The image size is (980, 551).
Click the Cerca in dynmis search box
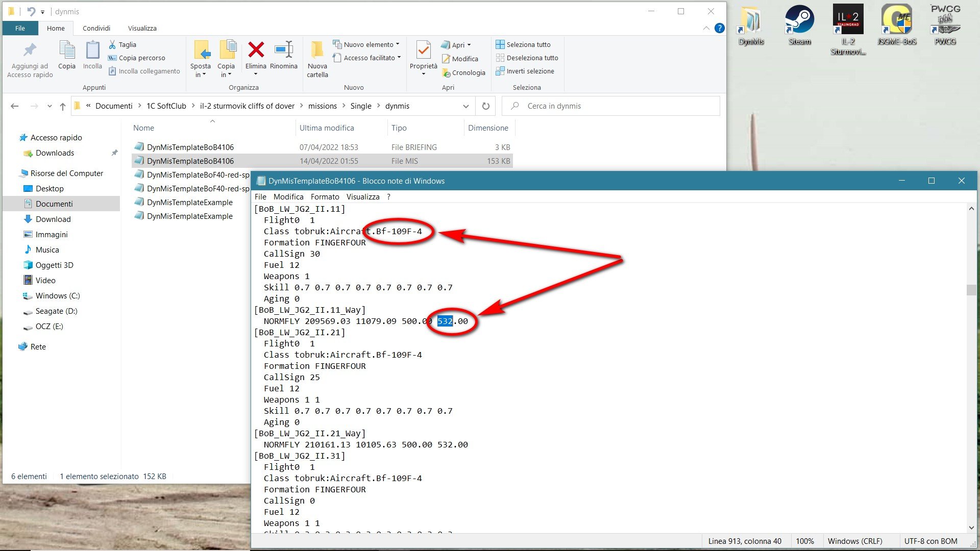click(611, 106)
